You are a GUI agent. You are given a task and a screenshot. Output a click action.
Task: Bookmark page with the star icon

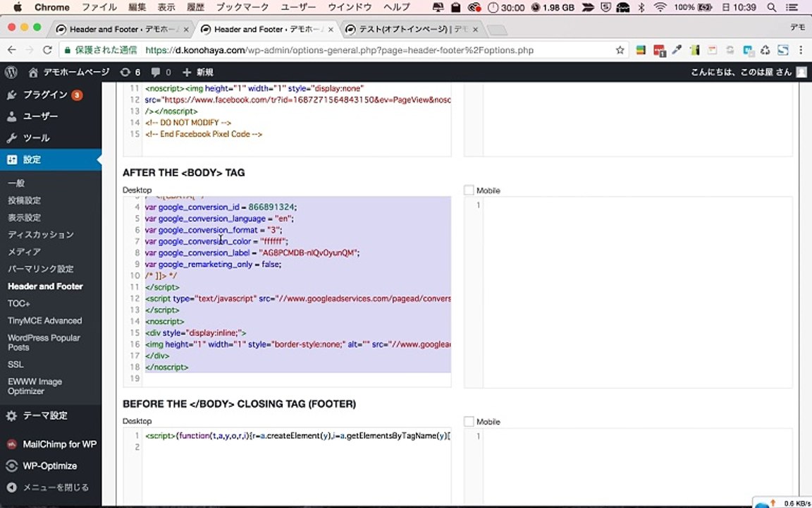coord(620,50)
